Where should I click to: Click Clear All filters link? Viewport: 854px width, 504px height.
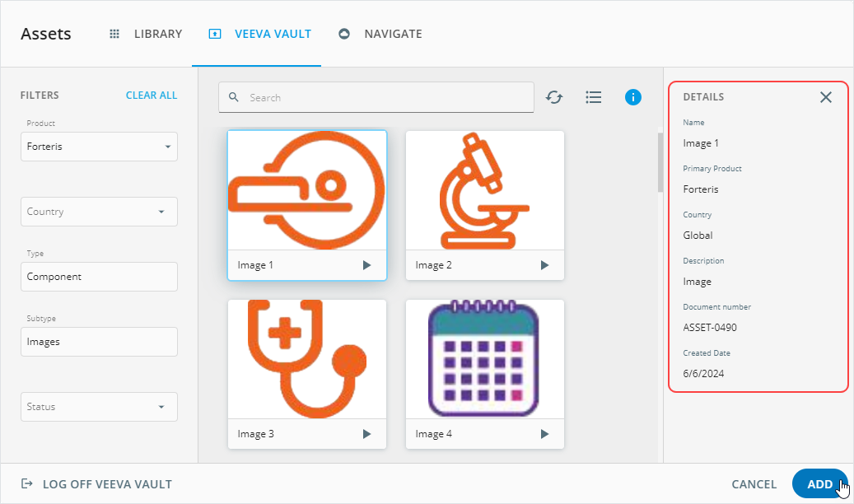[152, 96]
